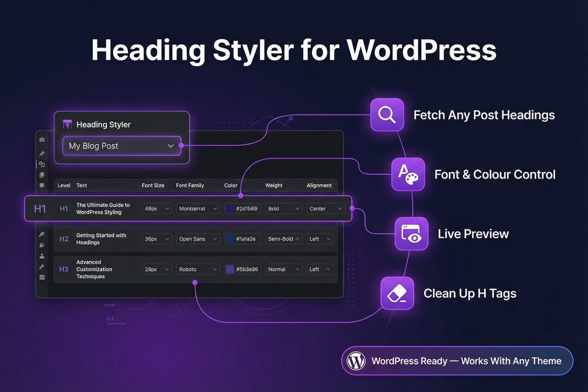Change the Semi-Bold weight dropdown for H2
Screen dimensions: 588x392
284,239
